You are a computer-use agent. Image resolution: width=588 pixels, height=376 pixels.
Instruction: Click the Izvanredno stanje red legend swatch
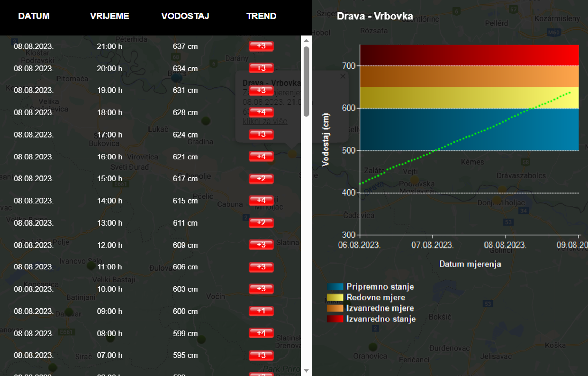click(335, 319)
